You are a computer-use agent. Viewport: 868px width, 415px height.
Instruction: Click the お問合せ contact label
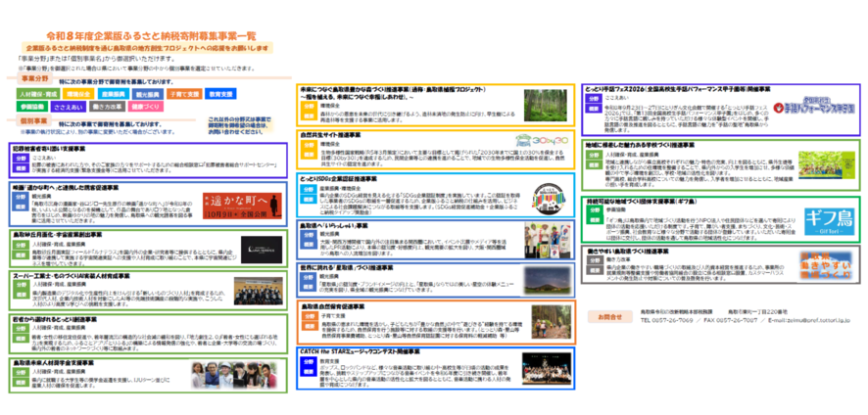(609, 318)
